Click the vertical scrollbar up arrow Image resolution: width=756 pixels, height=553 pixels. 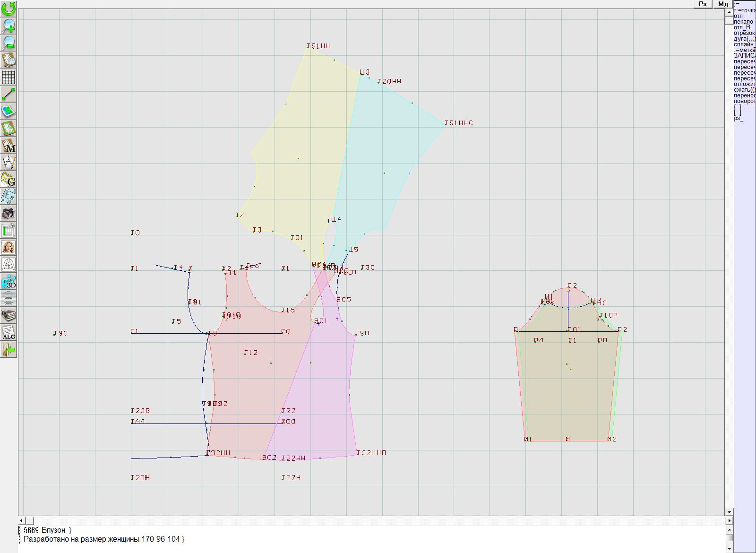coord(729,12)
